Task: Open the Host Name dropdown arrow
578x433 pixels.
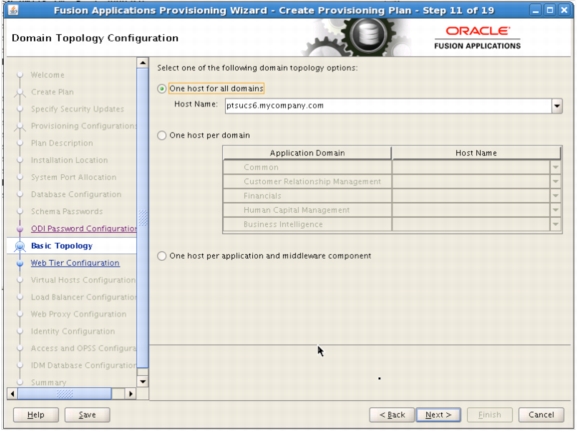Action: (557, 106)
